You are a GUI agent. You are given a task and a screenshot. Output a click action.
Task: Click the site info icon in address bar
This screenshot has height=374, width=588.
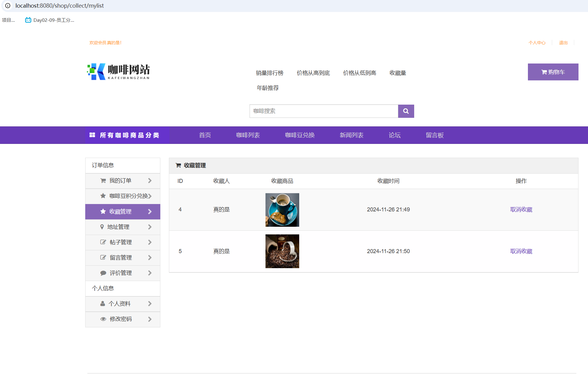pos(7,6)
